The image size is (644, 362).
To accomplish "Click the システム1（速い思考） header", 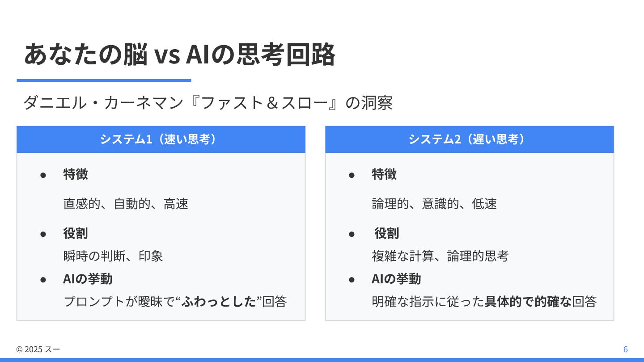I will (x=161, y=139).
